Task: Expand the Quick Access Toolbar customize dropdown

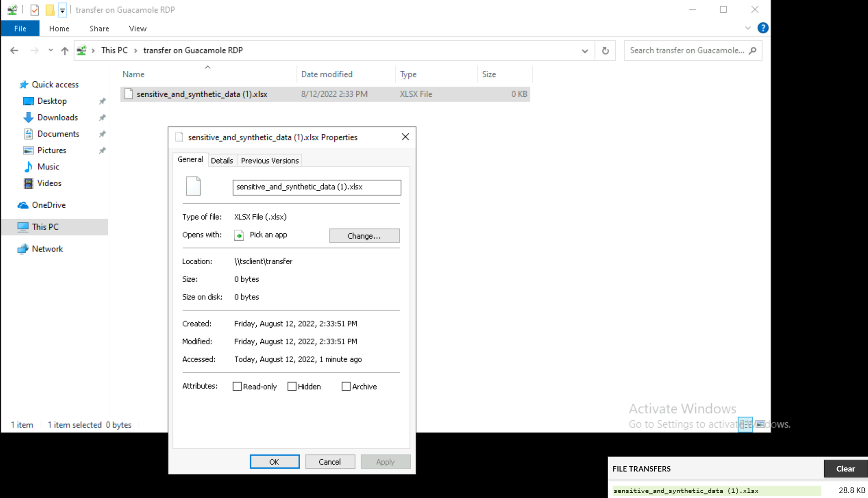Action: tap(63, 10)
